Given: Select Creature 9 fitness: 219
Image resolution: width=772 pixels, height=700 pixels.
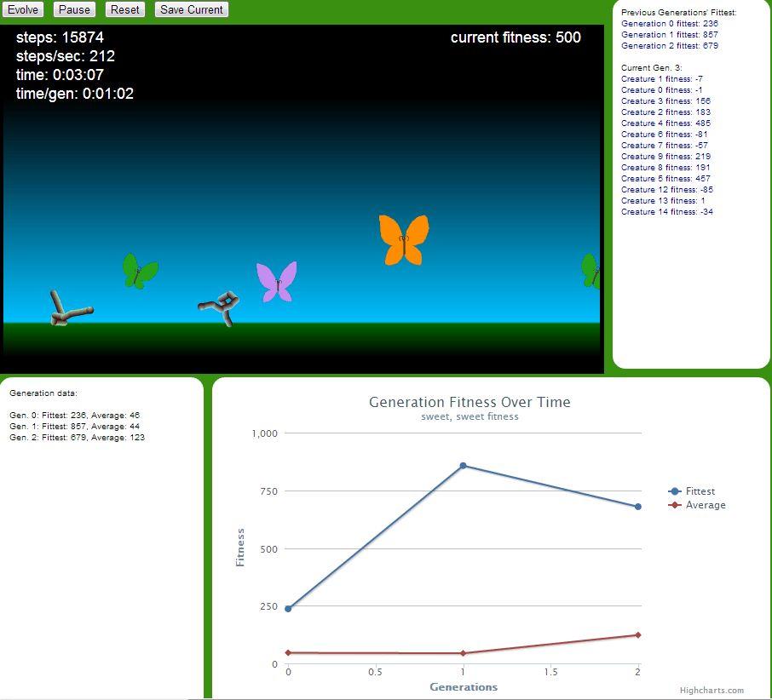Looking at the screenshot, I should click(x=665, y=157).
